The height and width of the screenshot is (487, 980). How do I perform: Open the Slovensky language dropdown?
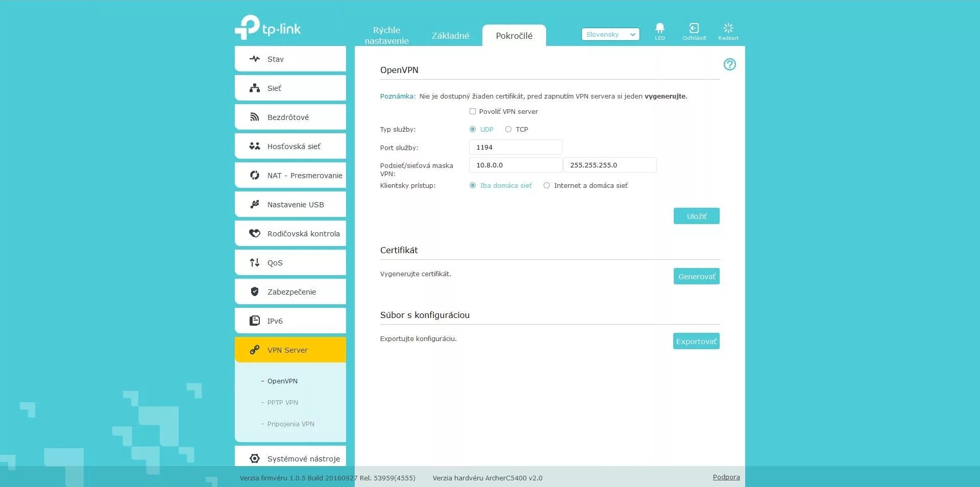point(610,34)
